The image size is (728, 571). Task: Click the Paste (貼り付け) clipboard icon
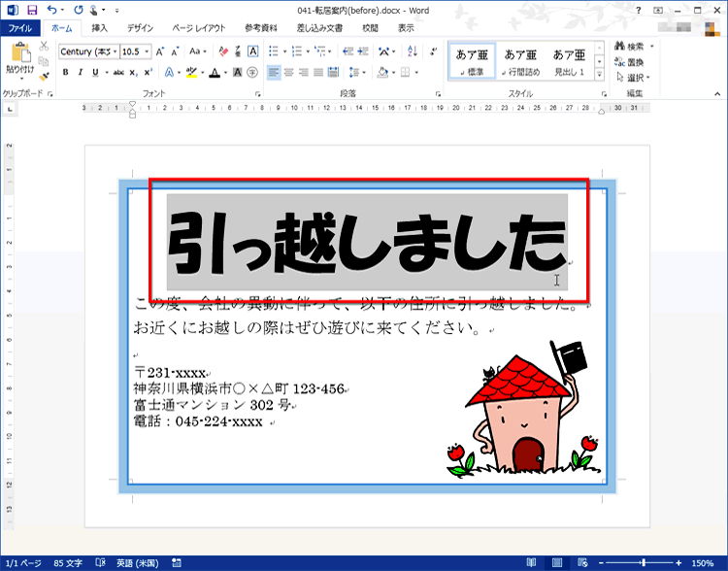tap(20, 52)
